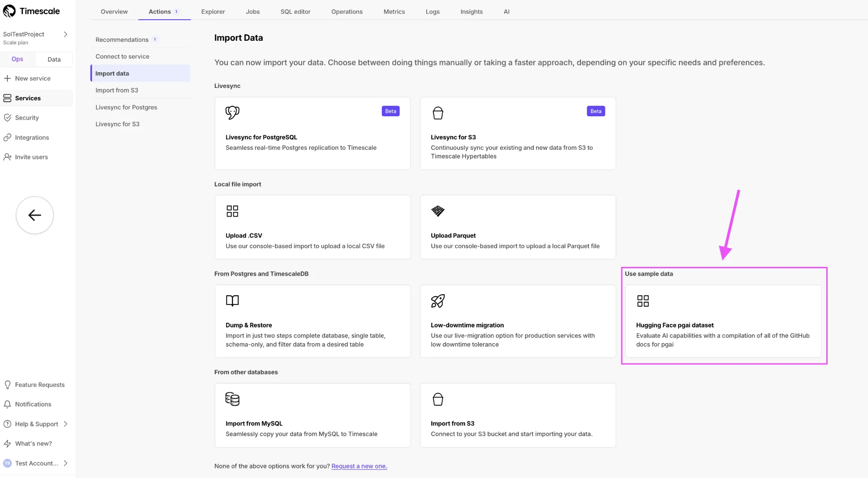Click the Notifications bell icon
This screenshot has height=478, width=868.
(x=7, y=404)
